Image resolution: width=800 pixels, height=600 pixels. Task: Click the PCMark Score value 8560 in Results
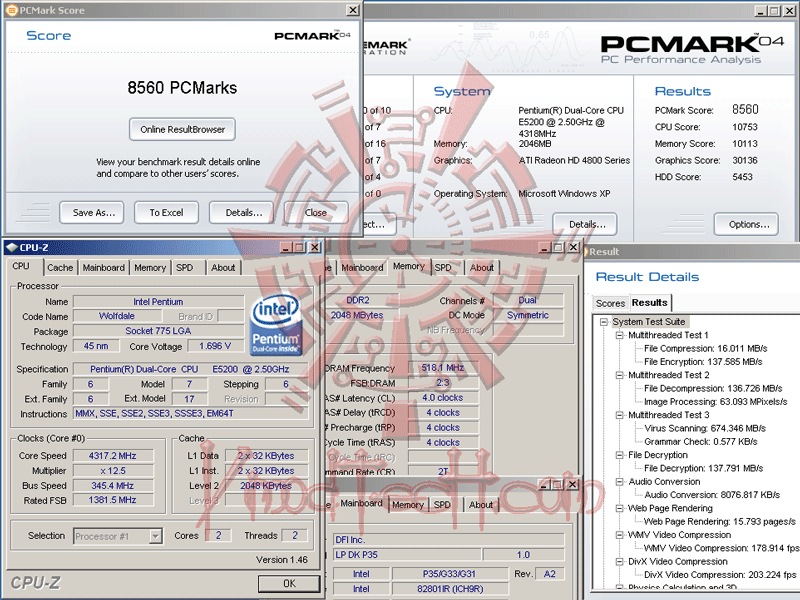(x=745, y=110)
